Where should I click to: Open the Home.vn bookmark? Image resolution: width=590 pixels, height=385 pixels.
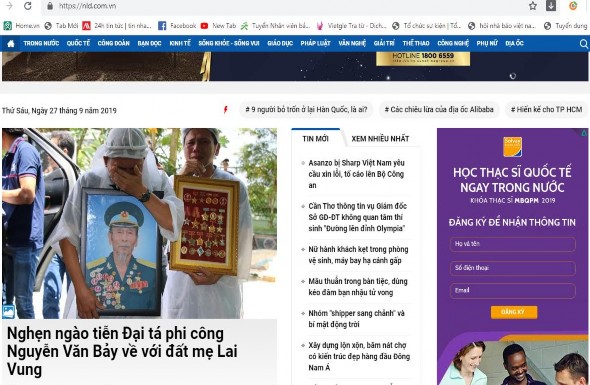coord(21,26)
